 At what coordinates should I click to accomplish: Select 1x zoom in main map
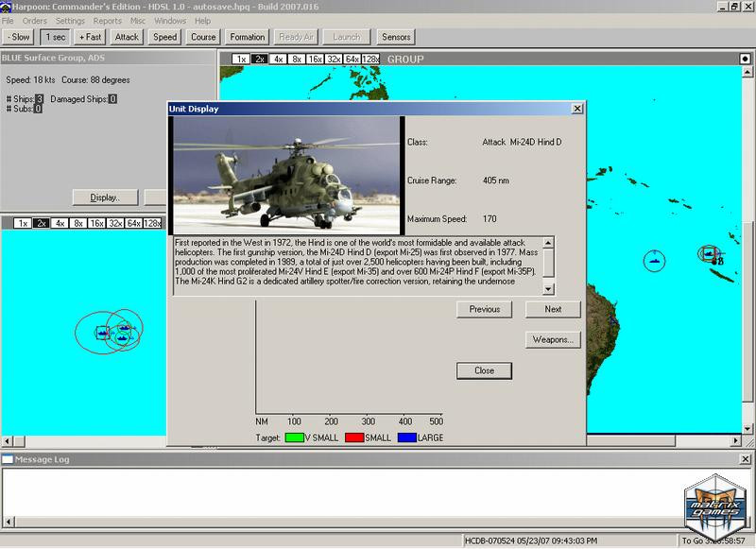241,59
